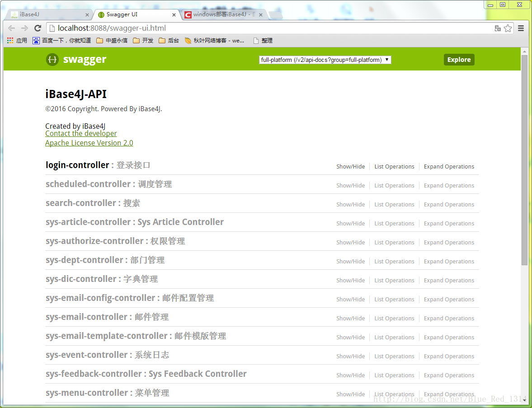
Task: Toggle Show/Hide for login-controller
Action: [x=350, y=167]
